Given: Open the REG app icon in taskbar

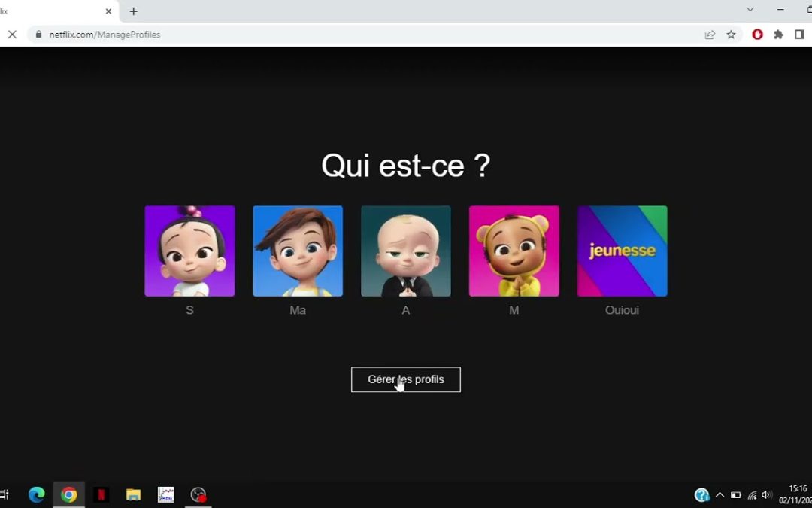Looking at the screenshot, I should click(x=165, y=495).
